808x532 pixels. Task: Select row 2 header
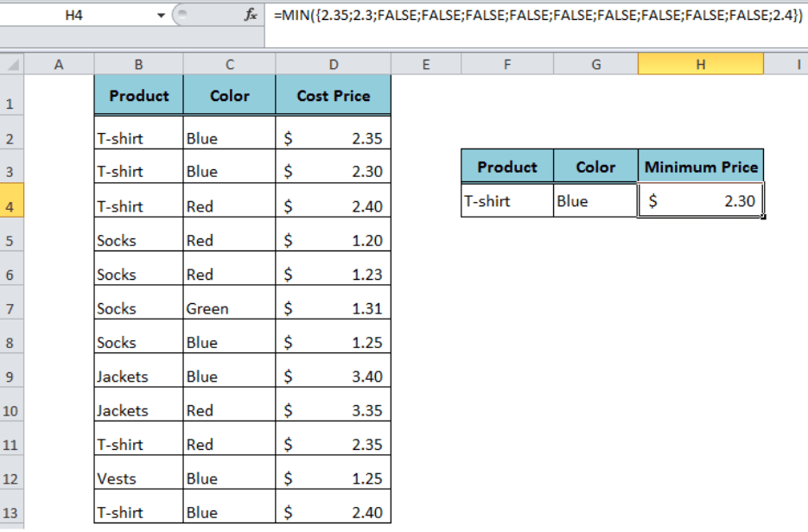tap(11, 132)
